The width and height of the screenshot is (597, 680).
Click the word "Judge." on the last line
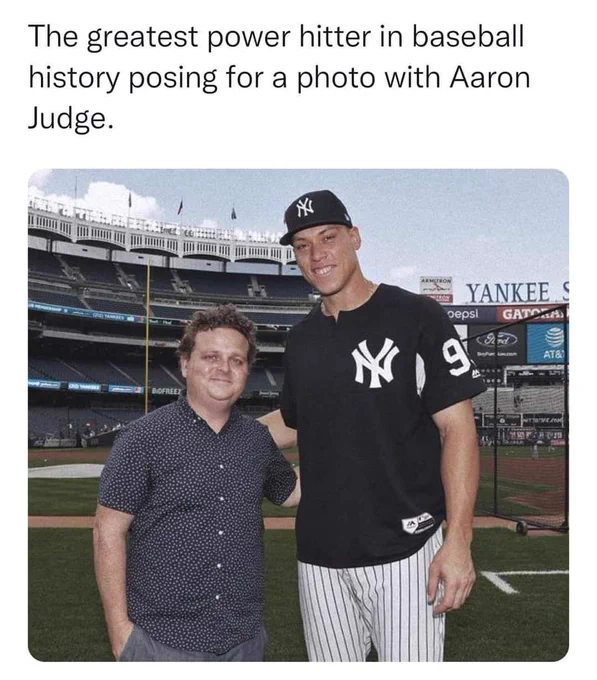[72, 118]
